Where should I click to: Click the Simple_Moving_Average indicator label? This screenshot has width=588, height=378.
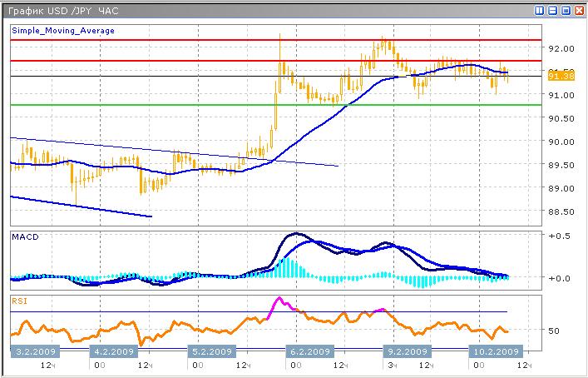tap(63, 31)
